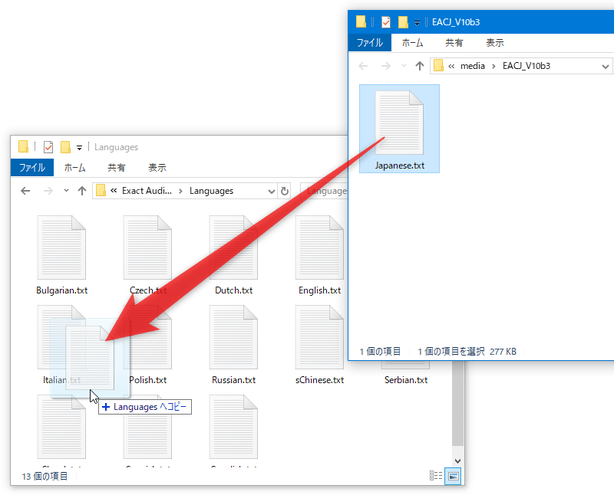Select the Japanese.txt file in EACJ_V10b3 window
Viewport: 614px width, 495px height.
pos(399,128)
